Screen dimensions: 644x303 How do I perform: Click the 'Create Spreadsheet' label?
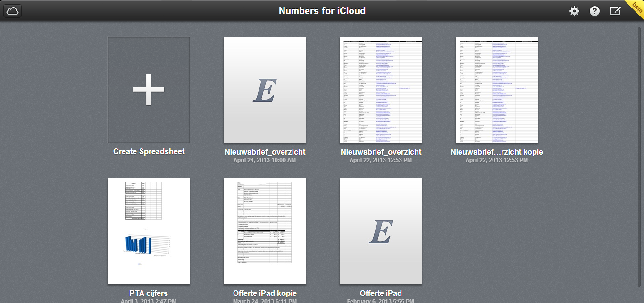click(x=149, y=152)
